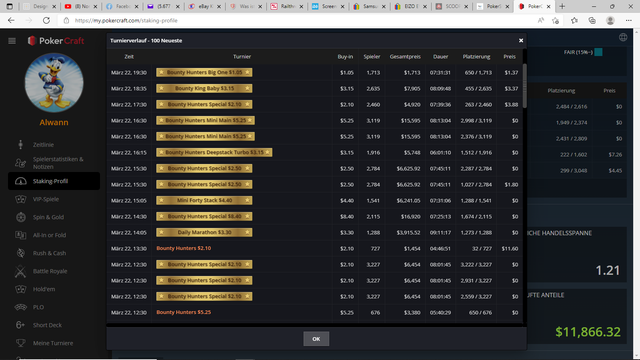Open the browser profile icon
This screenshot has height=360, width=640.
point(610,20)
